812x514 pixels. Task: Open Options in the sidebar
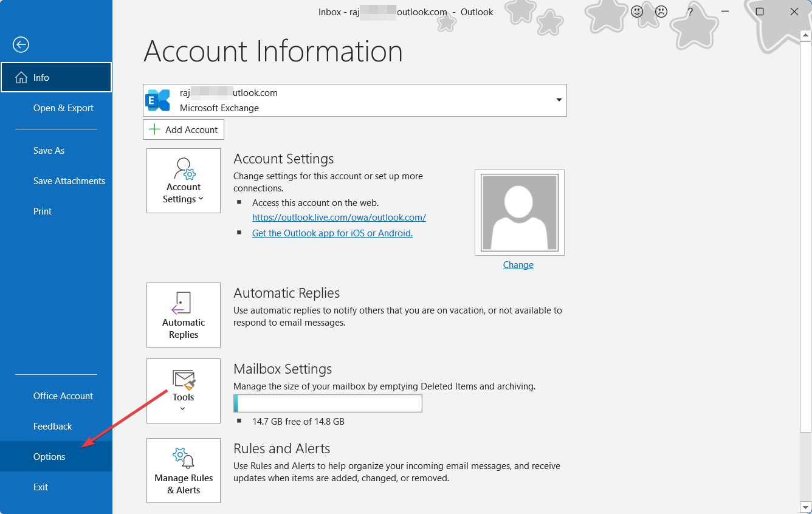pos(56,457)
